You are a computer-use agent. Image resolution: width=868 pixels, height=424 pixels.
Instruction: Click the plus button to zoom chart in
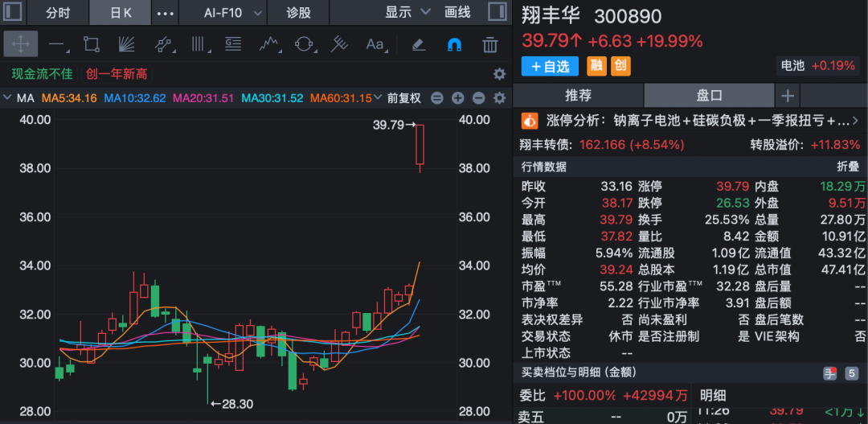pos(458,98)
